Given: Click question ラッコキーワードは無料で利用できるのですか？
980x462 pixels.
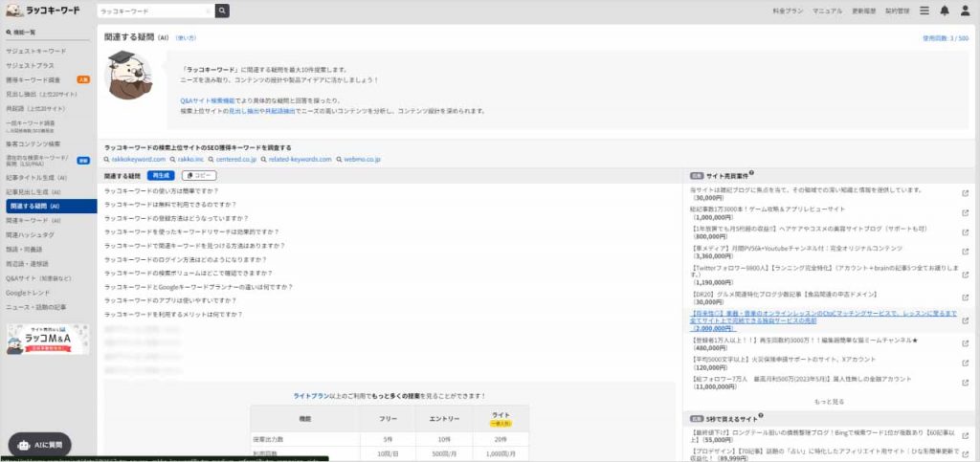Looking at the screenshot, I should tap(170, 205).
